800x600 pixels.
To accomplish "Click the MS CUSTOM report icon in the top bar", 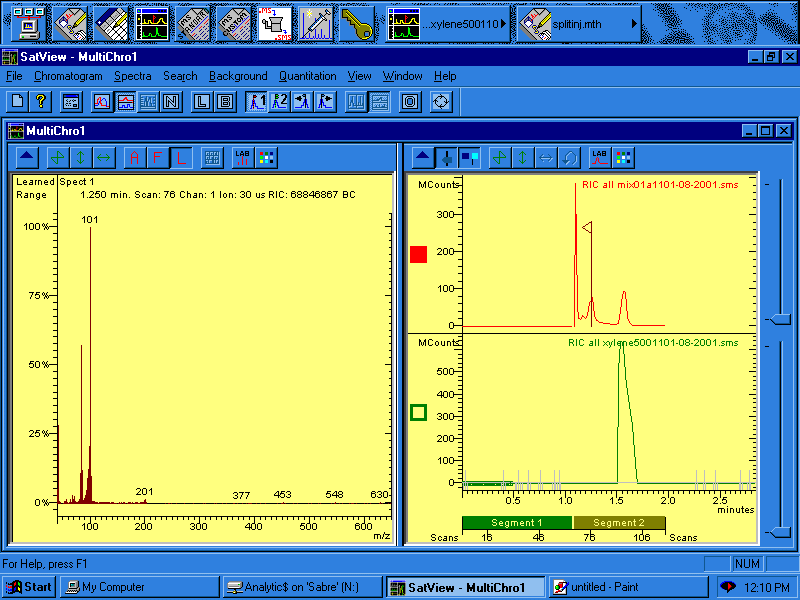I will [x=234, y=23].
